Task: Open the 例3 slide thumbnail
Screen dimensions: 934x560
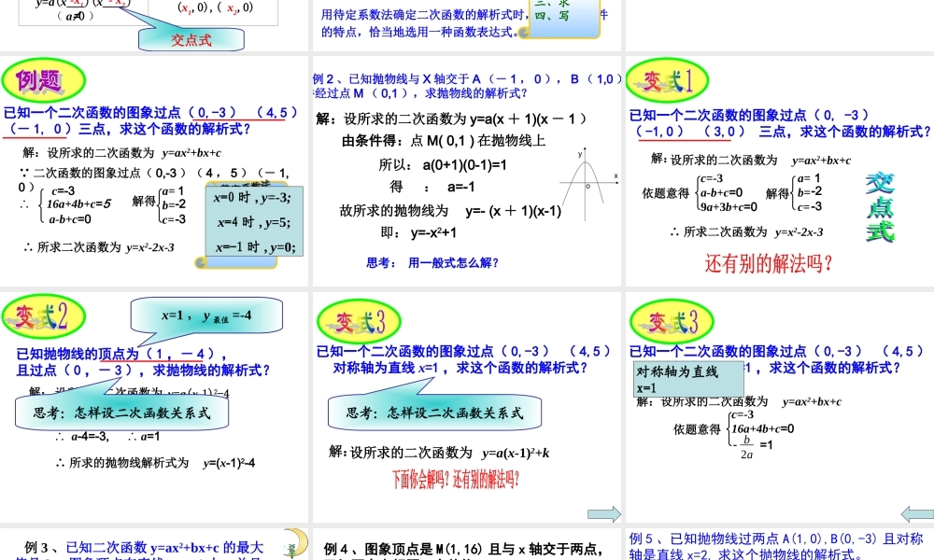Action: coord(154,544)
